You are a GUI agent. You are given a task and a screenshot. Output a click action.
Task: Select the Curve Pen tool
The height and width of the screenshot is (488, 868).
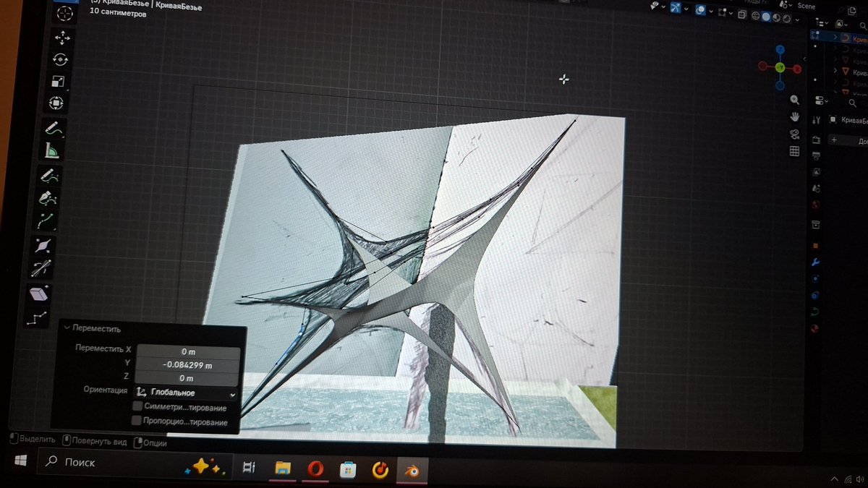tap(48, 197)
